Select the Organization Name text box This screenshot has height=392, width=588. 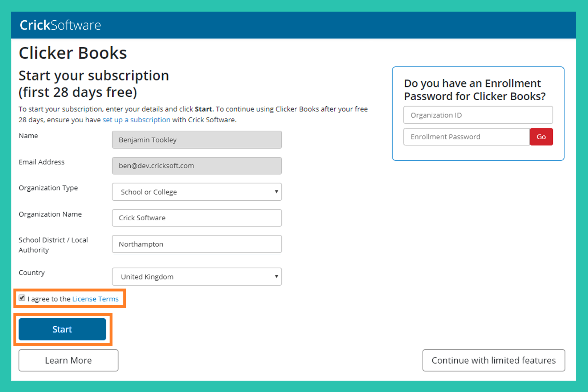(197, 218)
